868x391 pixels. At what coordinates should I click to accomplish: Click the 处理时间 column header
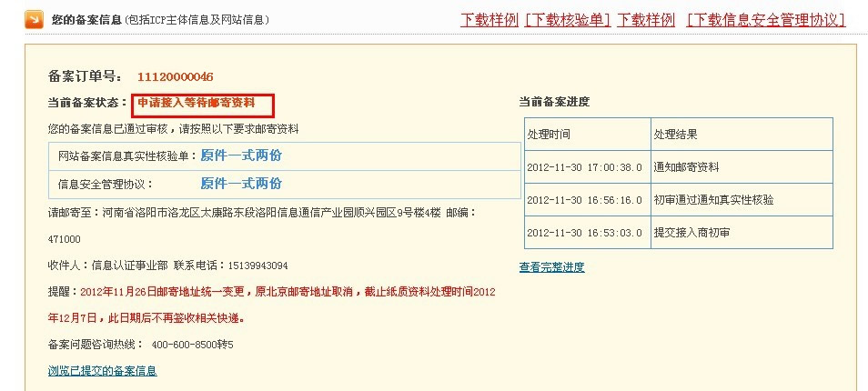(x=549, y=135)
